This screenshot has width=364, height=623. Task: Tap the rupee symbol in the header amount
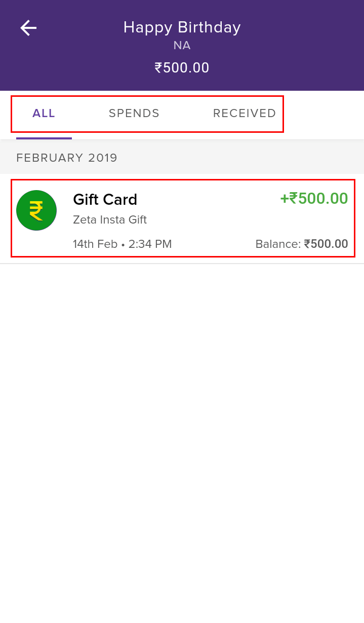click(x=158, y=68)
